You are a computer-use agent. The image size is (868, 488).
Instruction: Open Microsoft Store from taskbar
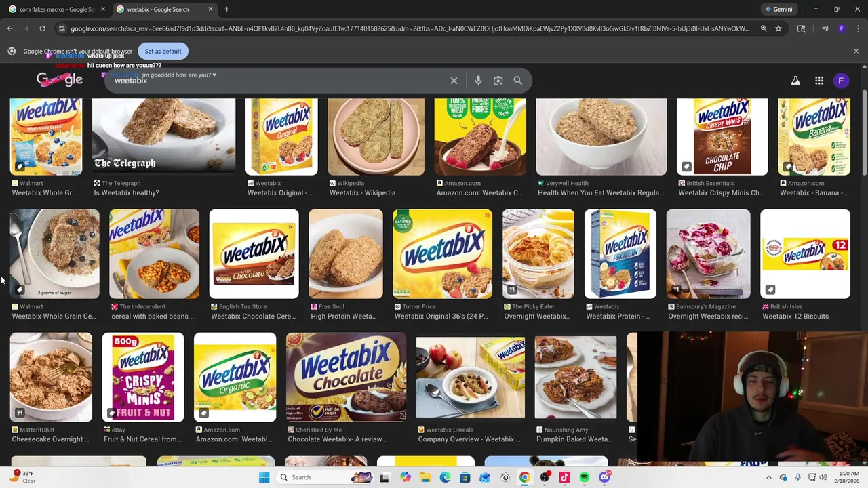click(x=465, y=477)
